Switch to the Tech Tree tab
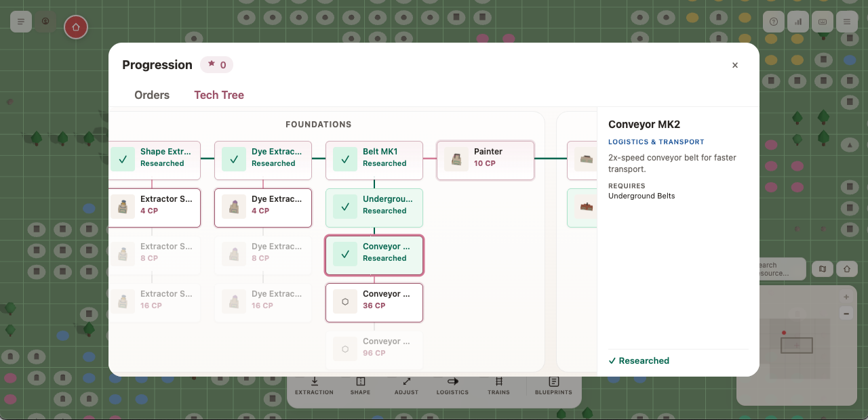This screenshot has height=420, width=868. point(219,95)
